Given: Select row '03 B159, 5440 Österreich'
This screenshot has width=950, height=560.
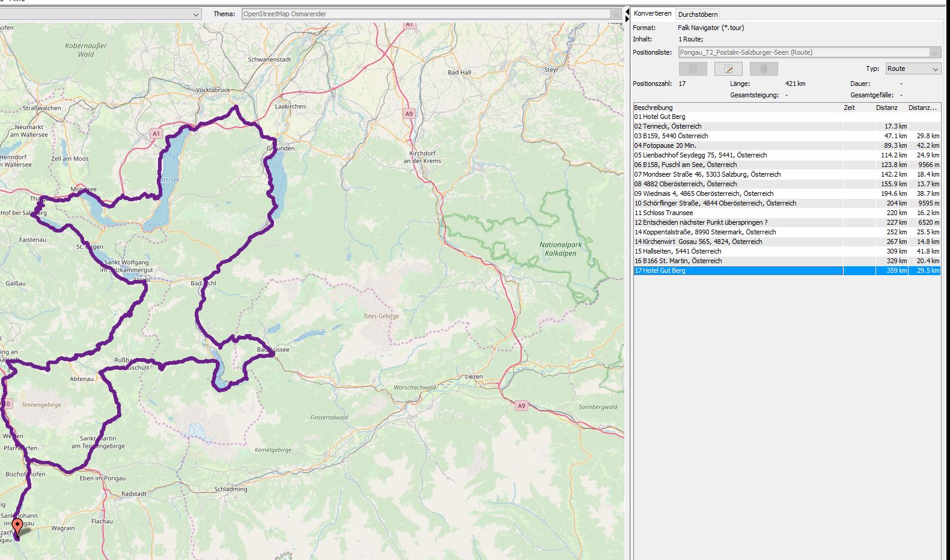Looking at the screenshot, I should click(787, 136).
